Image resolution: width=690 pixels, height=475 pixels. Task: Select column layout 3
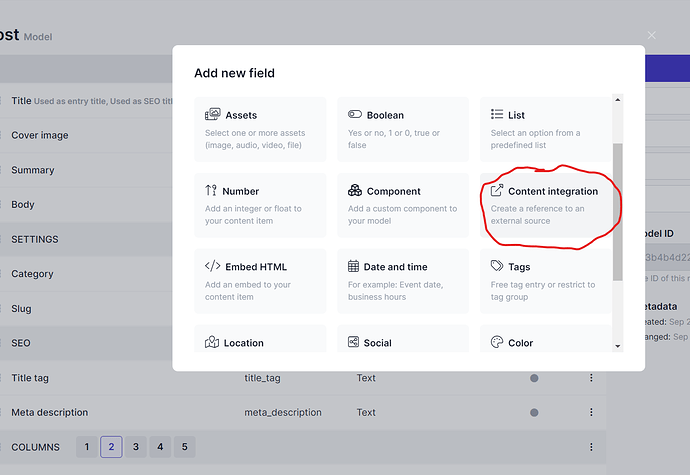(x=136, y=447)
